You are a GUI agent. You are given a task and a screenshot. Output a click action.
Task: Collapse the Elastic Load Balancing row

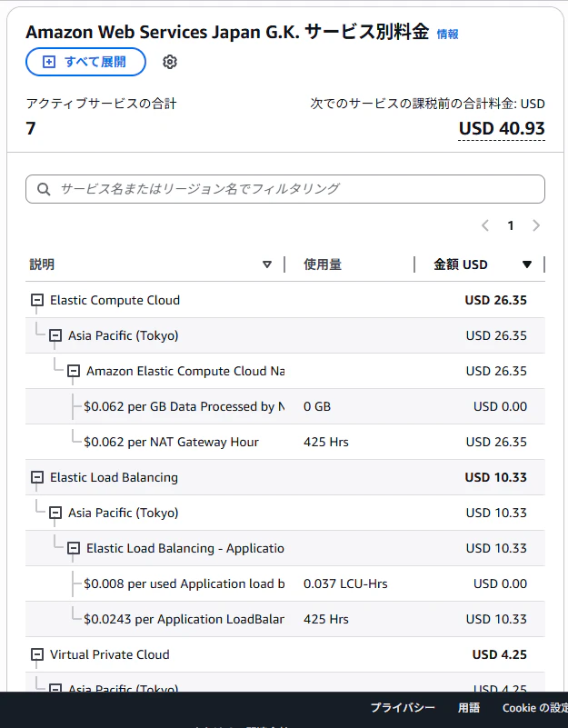coord(37,478)
